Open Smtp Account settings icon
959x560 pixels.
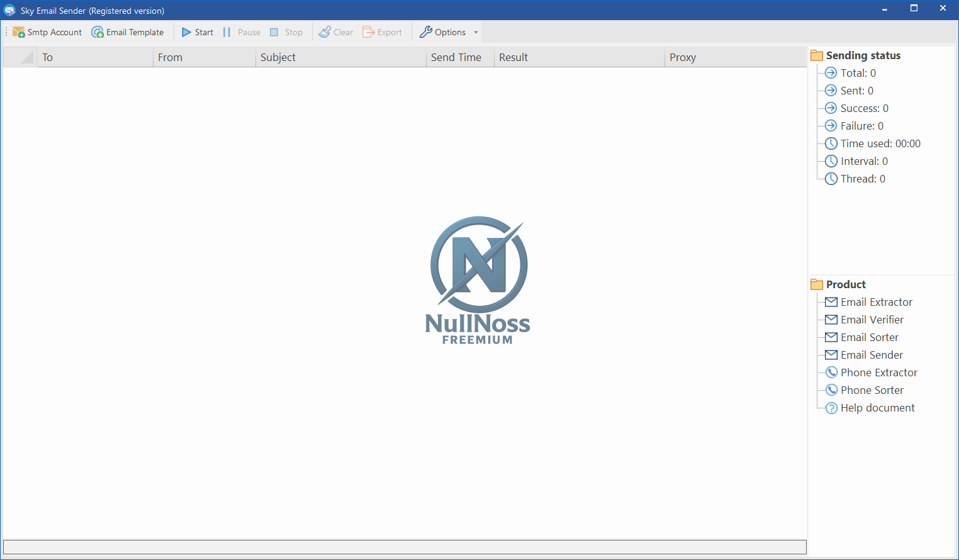click(x=19, y=32)
